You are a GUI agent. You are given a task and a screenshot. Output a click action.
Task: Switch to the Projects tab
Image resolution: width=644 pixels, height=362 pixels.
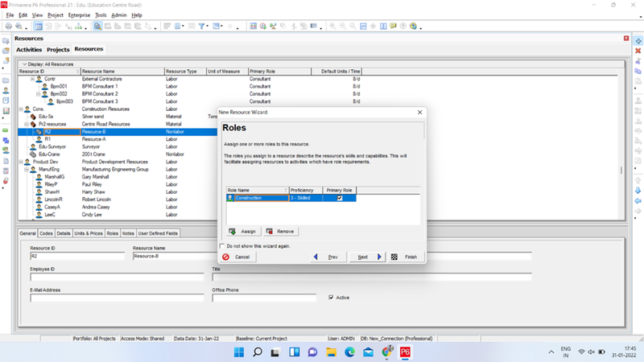click(x=58, y=50)
